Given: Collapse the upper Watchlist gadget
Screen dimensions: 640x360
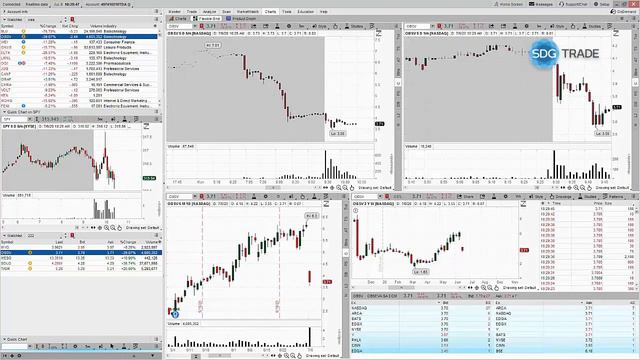Looking at the screenshot, I should coord(4,19).
